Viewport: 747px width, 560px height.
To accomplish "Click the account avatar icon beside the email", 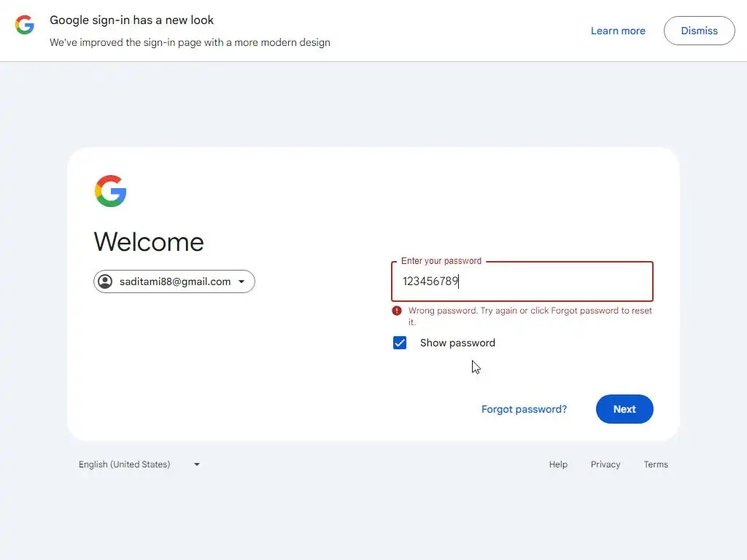I will click(x=105, y=281).
